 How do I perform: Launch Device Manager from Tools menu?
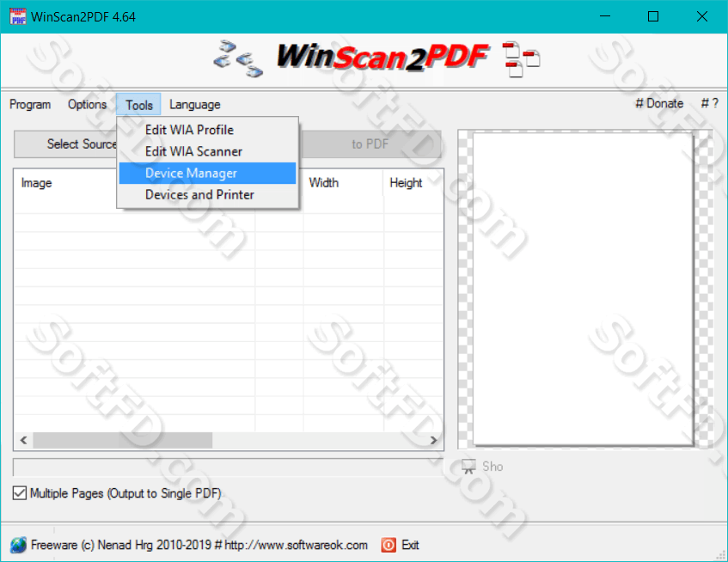207,173
